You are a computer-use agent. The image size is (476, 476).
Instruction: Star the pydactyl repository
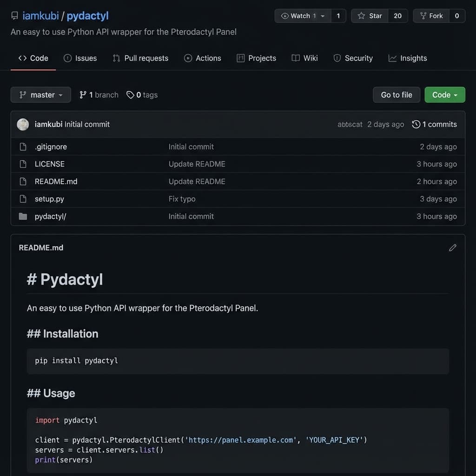tap(370, 15)
